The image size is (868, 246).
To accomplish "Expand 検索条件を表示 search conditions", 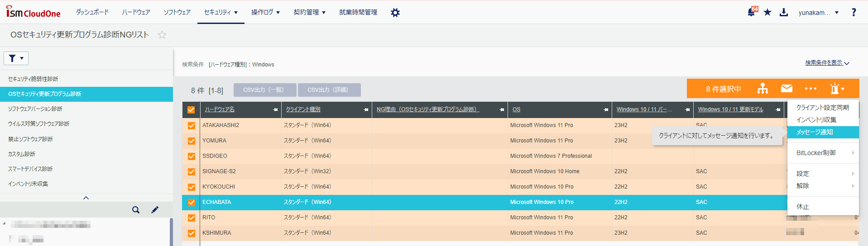I will coord(827,63).
